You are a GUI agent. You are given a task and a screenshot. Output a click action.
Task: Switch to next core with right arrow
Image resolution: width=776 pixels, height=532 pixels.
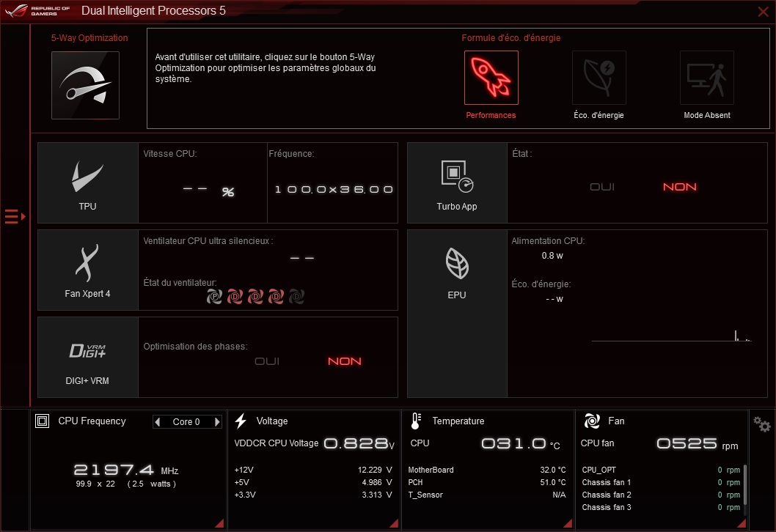pos(217,422)
